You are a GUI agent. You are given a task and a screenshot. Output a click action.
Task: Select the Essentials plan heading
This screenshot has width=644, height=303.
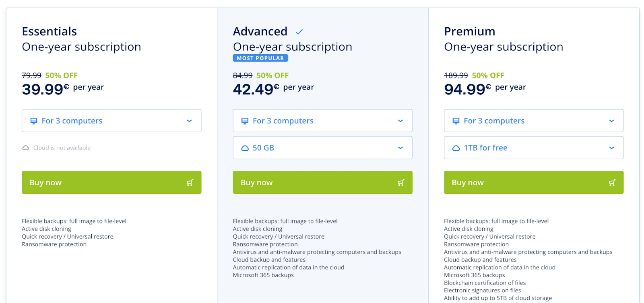[50, 31]
